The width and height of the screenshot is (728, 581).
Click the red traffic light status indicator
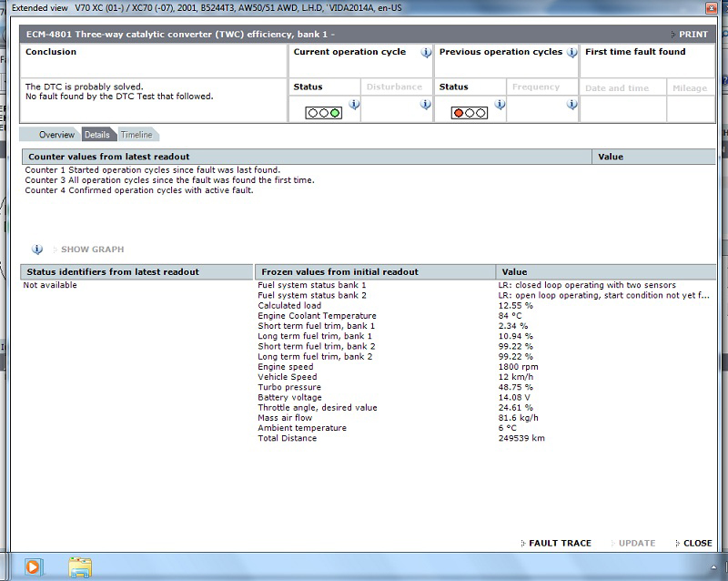click(470, 113)
